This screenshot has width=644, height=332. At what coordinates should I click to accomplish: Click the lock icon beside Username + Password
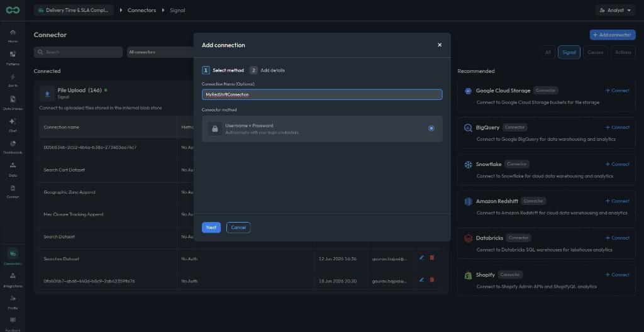tap(214, 129)
